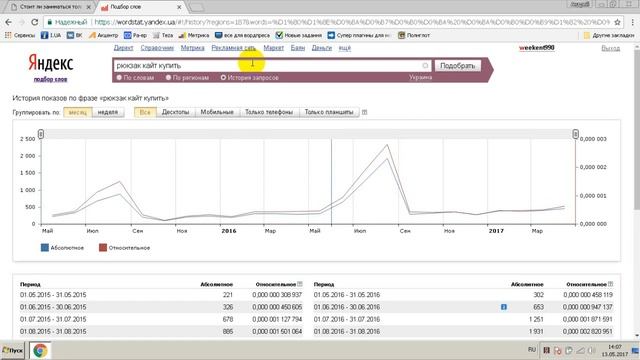Click the RU language indicator in tray
The height and width of the screenshot is (360, 640).
coord(531,350)
